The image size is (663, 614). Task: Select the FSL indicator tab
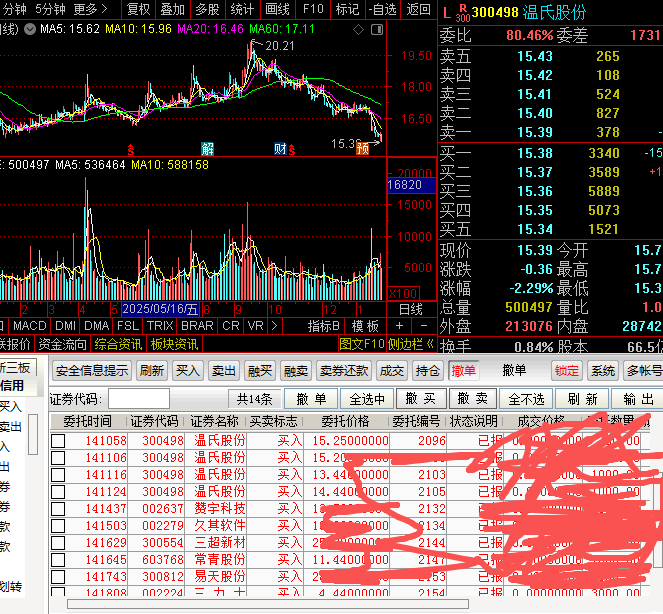[128, 326]
